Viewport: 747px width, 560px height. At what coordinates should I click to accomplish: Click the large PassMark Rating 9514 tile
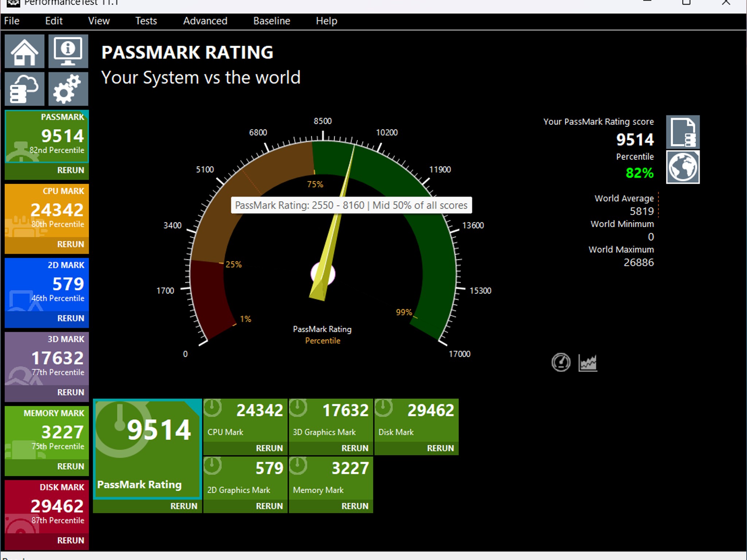click(147, 449)
